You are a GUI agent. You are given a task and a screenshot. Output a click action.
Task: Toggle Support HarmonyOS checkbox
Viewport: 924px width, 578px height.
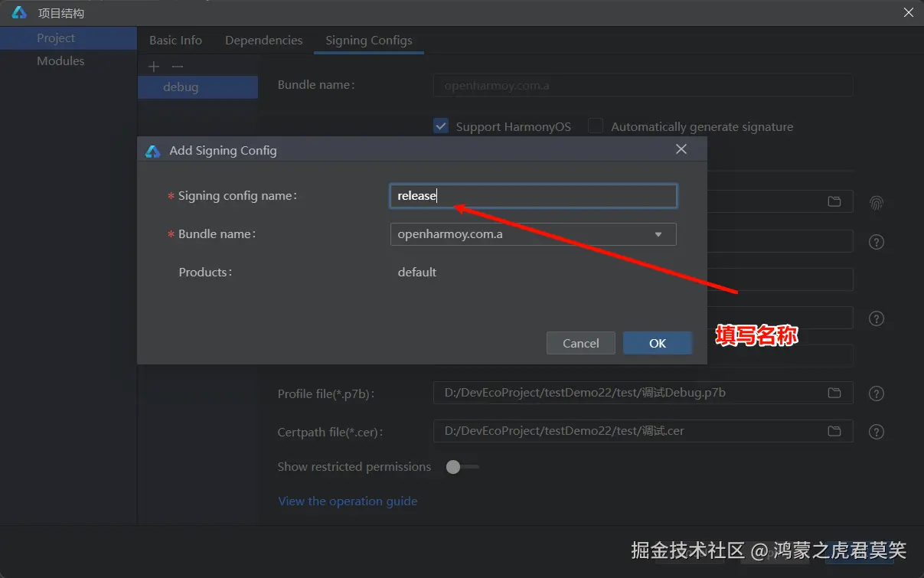pos(441,126)
